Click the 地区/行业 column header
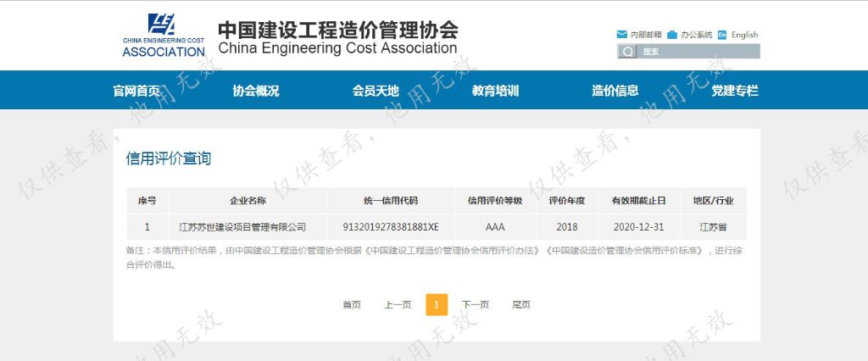This screenshot has width=868, height=361. coord(714,201)
